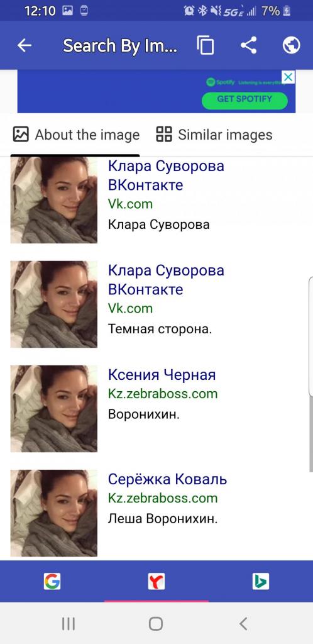Image resolution: width=313 pixels, height=644 pixels.
Task: Open the share icon
Action: 249,45
